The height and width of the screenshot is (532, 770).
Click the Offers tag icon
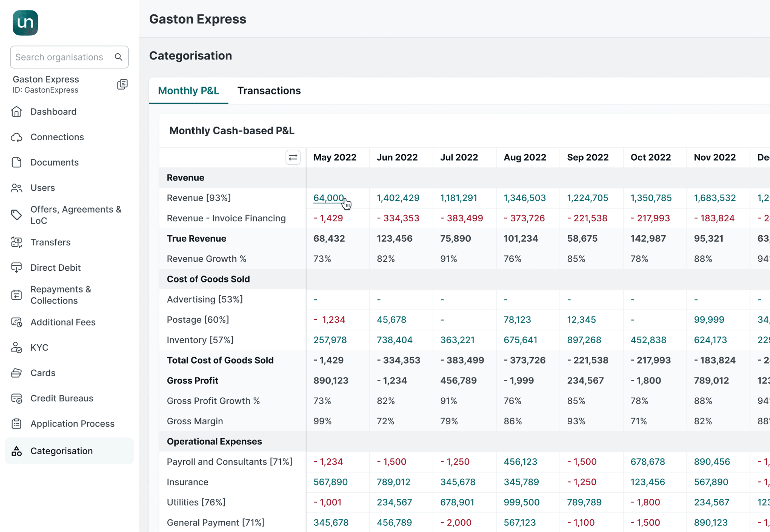tap(16, 215)
